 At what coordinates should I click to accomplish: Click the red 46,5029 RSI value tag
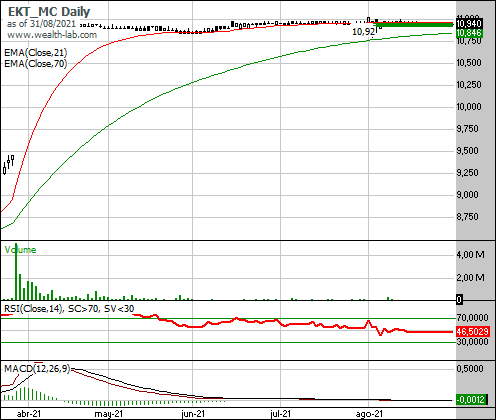(x=473, y=332)
